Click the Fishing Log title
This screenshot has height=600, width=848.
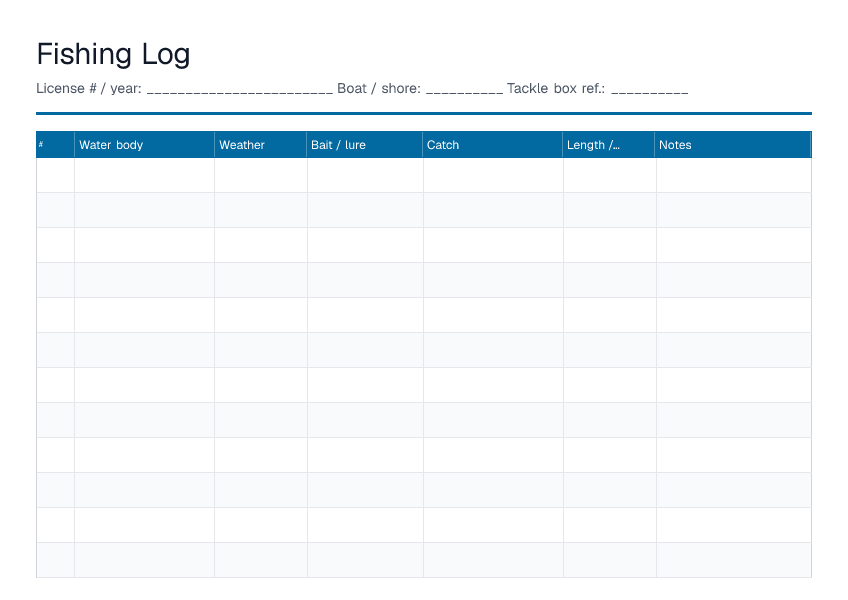coord(113,55)
